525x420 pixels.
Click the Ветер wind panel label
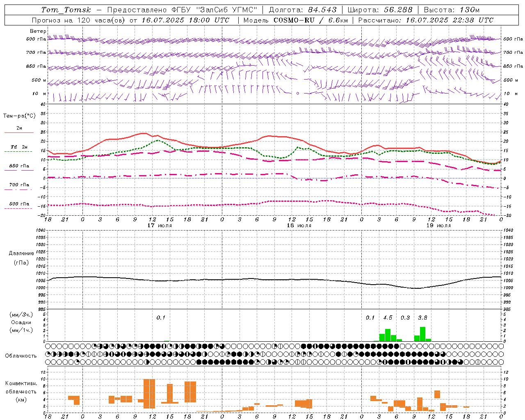coord(38,31)
